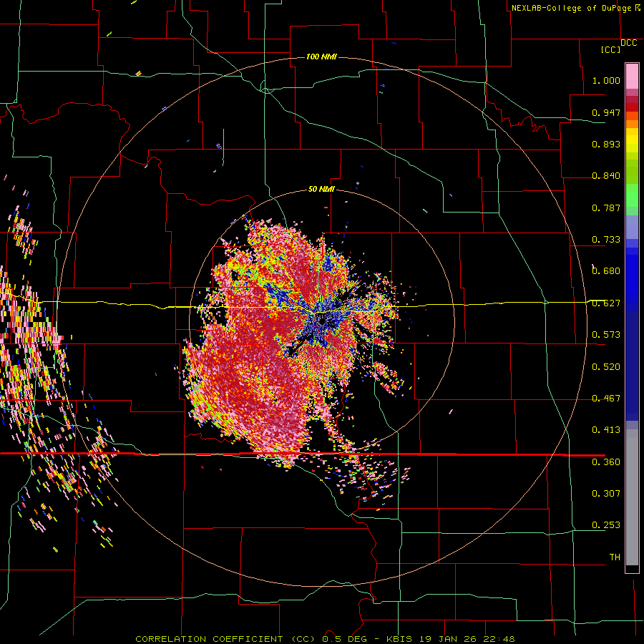The image size is (644, 644).
Task: Click the 0.307 scale value
Action: (606, 494)
